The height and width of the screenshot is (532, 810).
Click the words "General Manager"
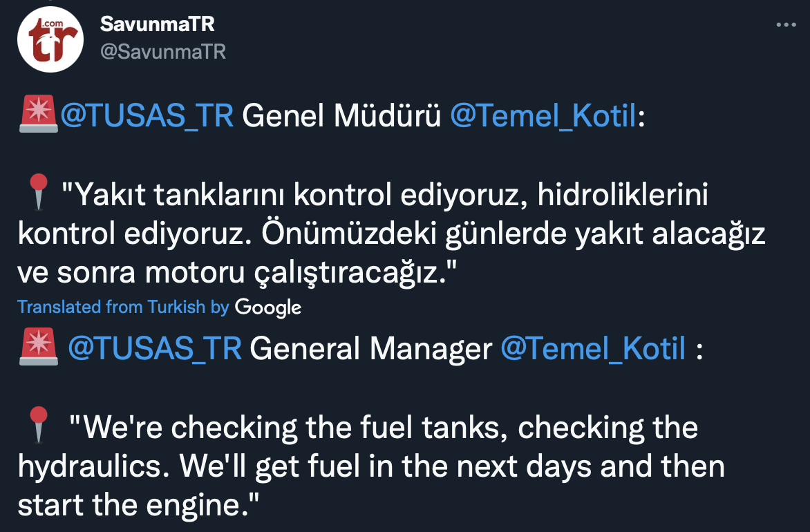370,348
